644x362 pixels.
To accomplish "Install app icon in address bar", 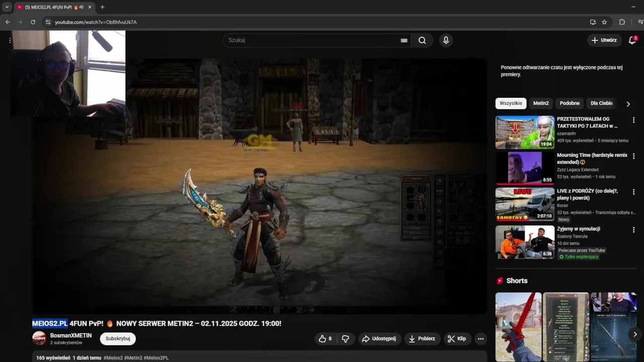I will [593, 22].
